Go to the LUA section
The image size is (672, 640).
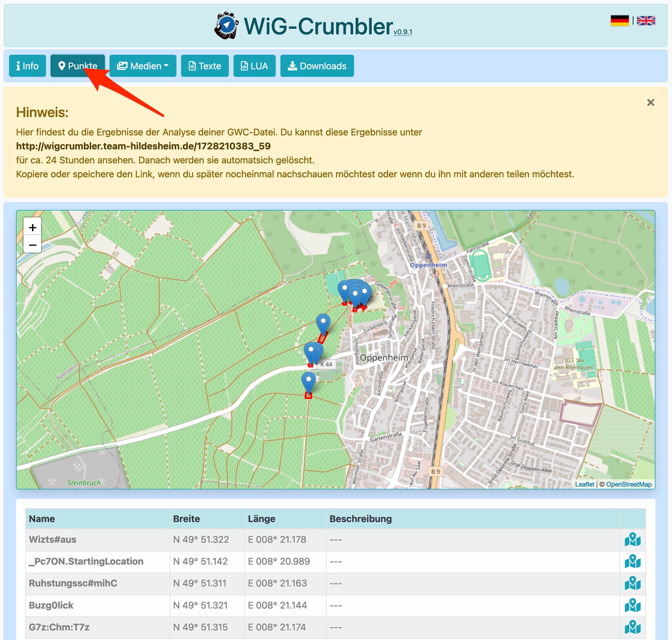tap(254, 66)
